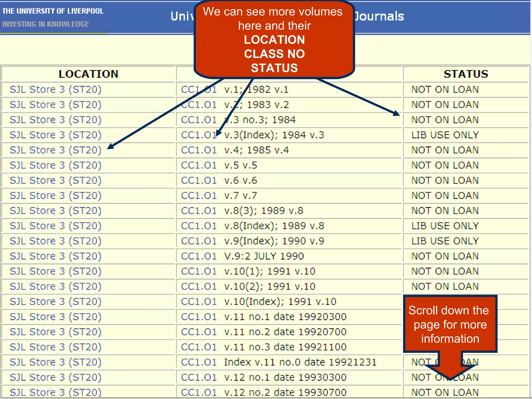Open location link in V.9:2 JULY 1990 row
The image size is (532, 399).
pos(56,256)
